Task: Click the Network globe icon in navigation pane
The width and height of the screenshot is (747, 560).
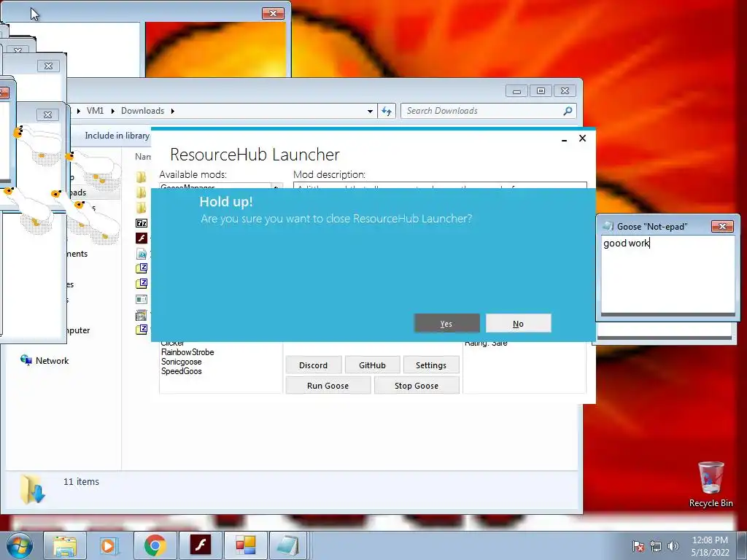Action: pos(26,360)
